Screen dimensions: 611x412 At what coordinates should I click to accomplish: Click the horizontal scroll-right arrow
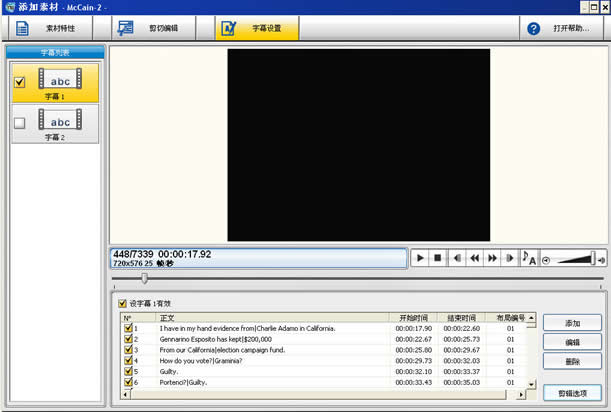521,394
